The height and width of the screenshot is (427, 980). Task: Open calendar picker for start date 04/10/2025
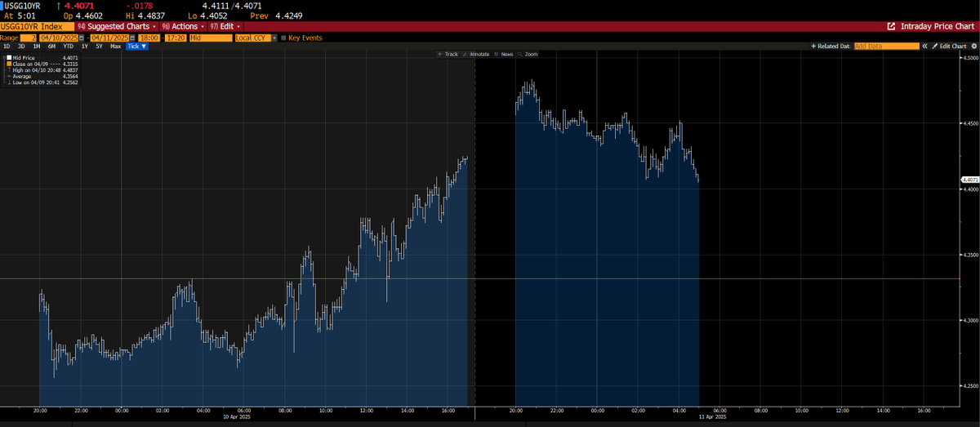pyautogui.click(x=82, y=38)
